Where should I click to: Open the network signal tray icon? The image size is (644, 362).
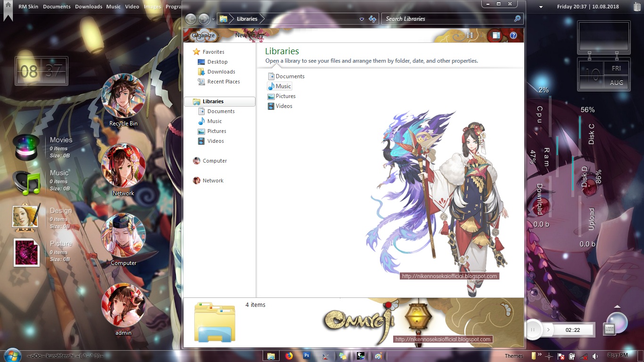tap(584, 356)
